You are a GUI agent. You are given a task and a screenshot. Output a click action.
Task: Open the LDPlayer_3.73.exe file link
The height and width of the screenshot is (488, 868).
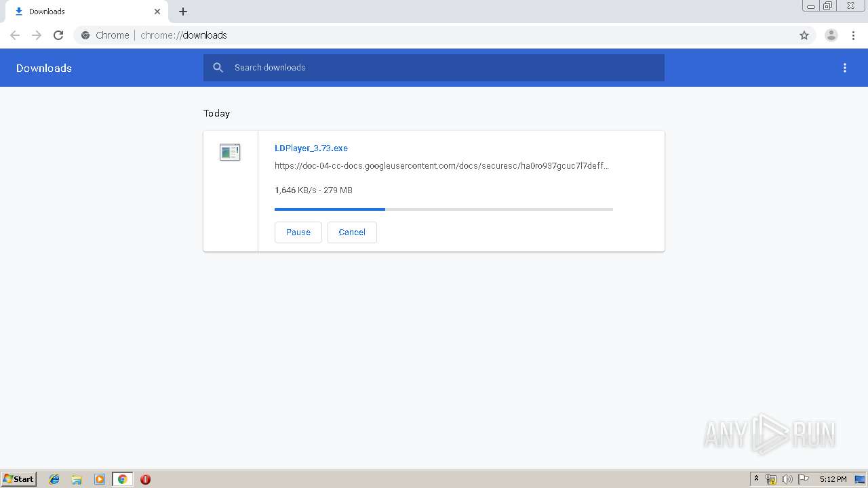click(x=311, y=148)
